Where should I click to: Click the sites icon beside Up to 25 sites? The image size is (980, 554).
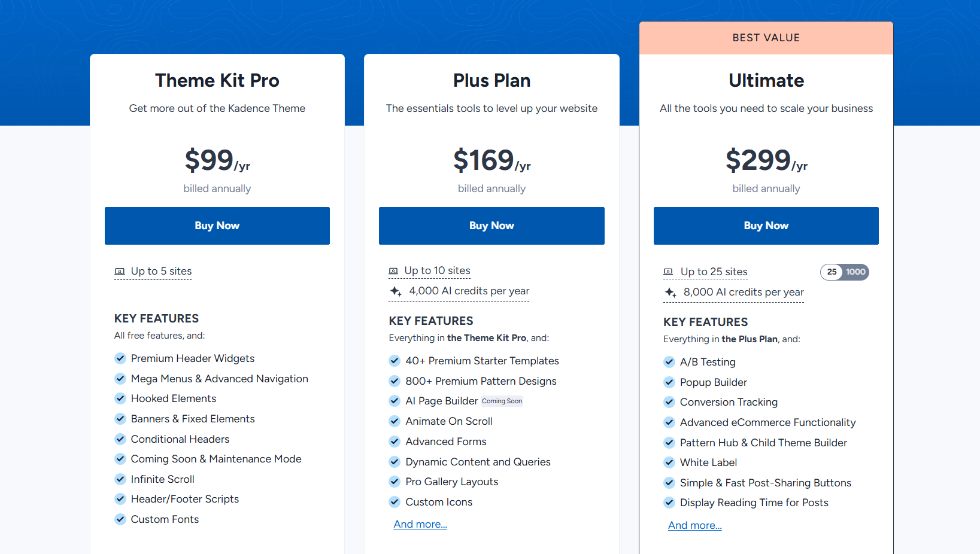[x=668, y=272]
